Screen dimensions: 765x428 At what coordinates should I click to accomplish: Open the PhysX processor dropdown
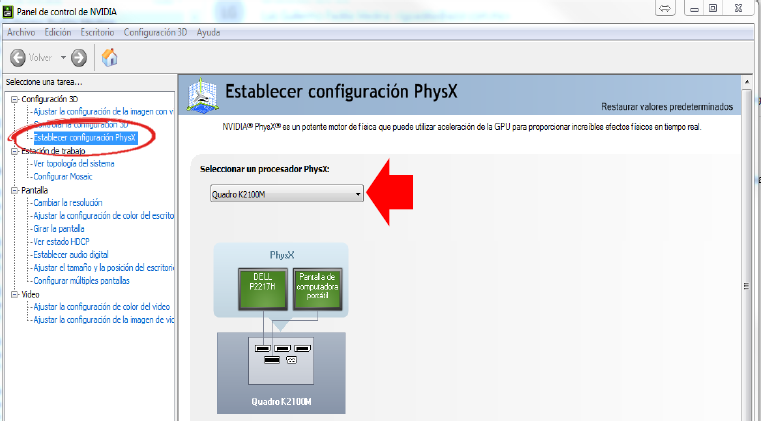coord(287,194)
